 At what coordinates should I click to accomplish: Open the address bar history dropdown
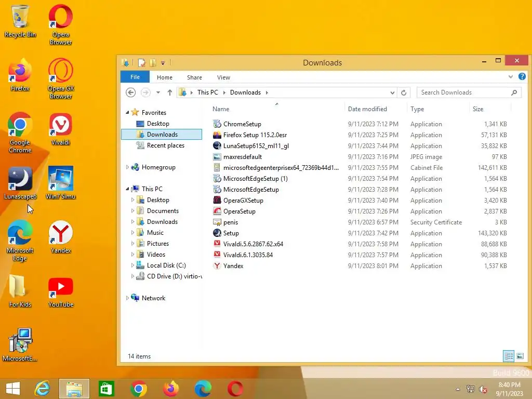(x=392, y=92)
